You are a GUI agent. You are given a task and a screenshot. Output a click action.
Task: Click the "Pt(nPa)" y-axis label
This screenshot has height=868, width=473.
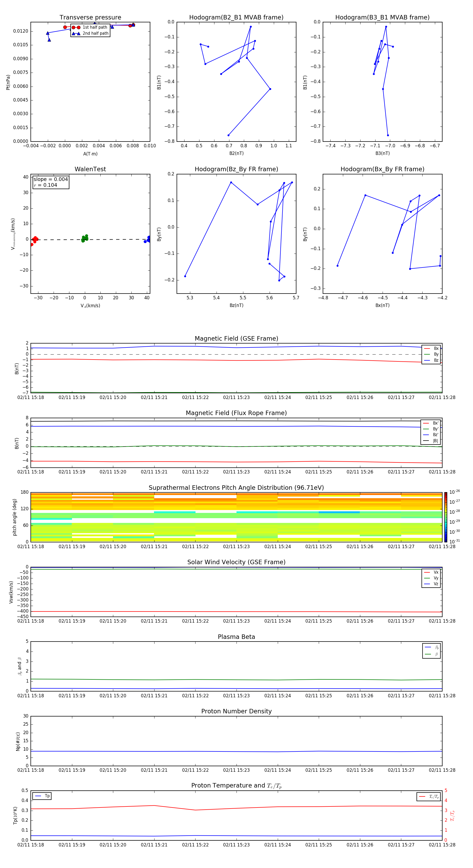coord(8,82)
